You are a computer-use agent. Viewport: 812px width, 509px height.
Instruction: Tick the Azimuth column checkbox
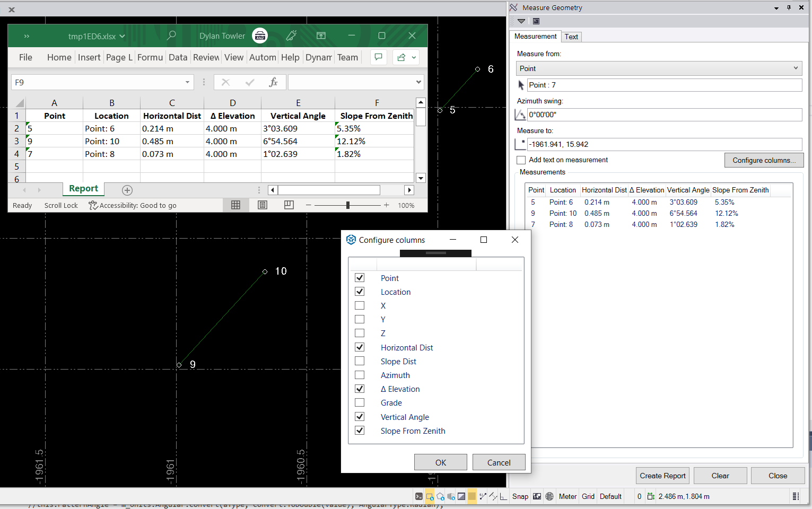tap(360, 375)
